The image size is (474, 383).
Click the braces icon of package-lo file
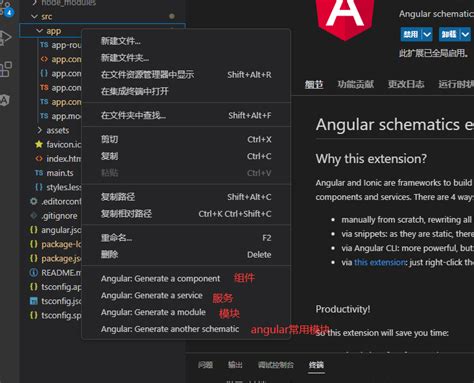pos(34,244)
